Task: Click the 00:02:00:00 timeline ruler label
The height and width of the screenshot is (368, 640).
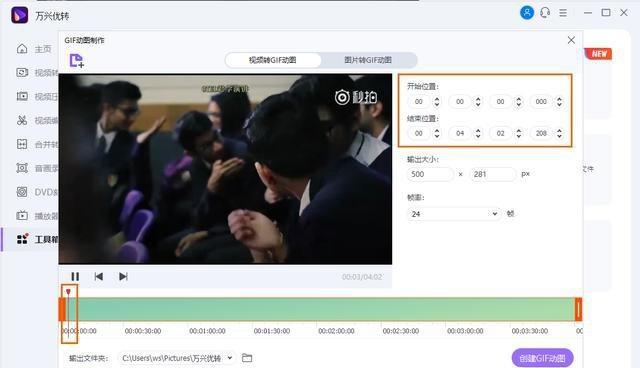Action: tap(336, 331)
